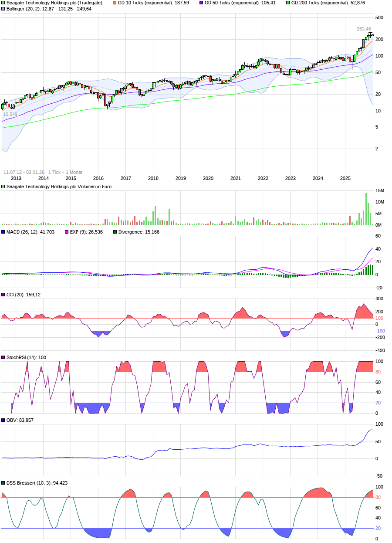Click 'Divergence: 15,166' label
392x543 pixels.
point(139,232)
